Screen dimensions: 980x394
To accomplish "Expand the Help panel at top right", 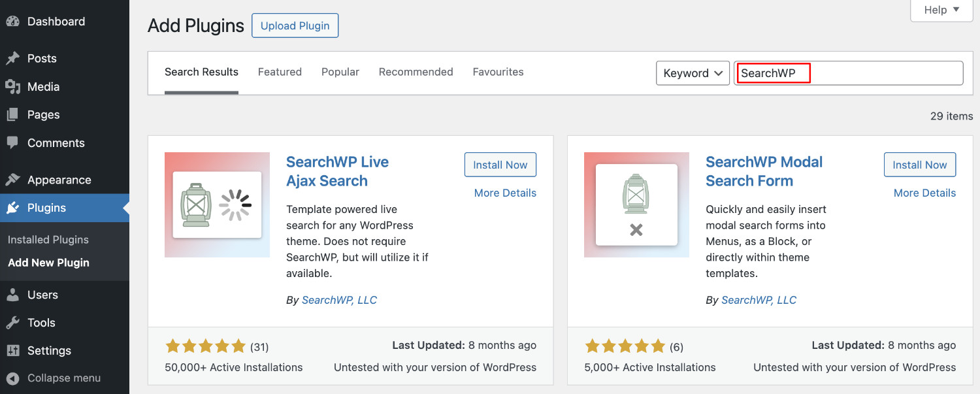I will click(941, 10).
